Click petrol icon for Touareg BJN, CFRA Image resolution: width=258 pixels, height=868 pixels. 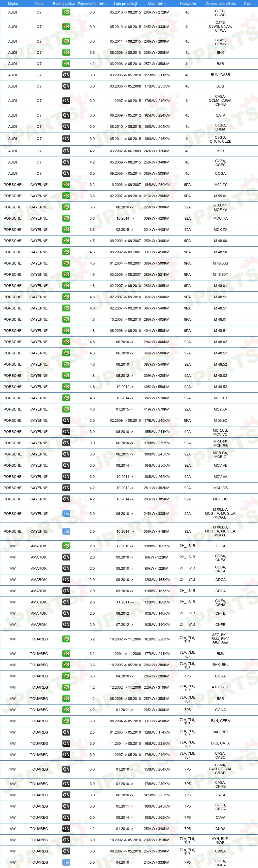[66, 721]
